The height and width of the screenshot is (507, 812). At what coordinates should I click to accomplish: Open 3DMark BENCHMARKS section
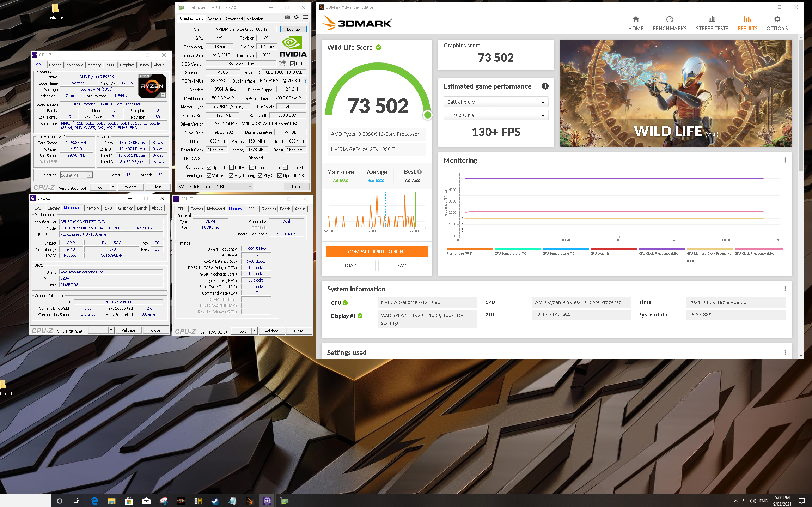tap(669, 23)
